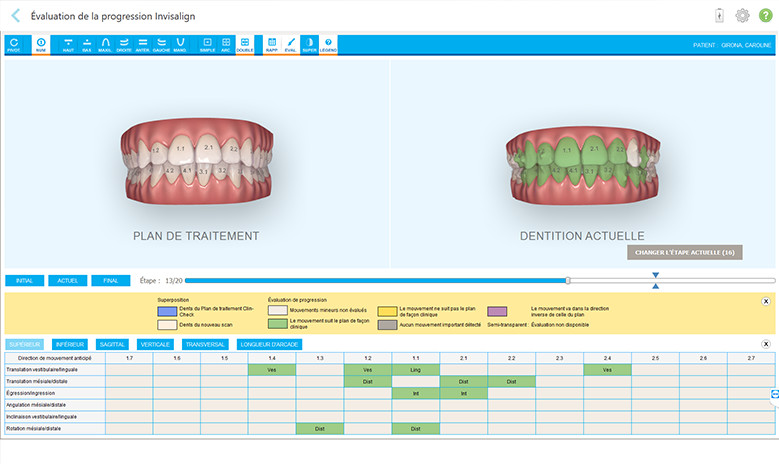The width and height of the screenshot is (779, 464).
Task: Click the Plan de traitement 3D model
Action: click(197, 161)
